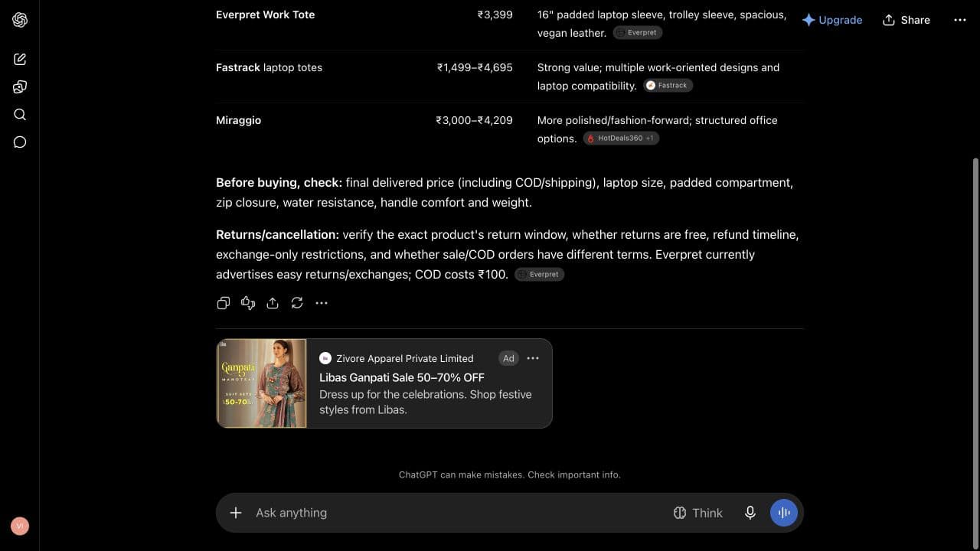Image resolution: width=980 pixels, height=551 pixels.
Task: Select the ₹1,499–₹4,695 price cell
Action: point(475,67)
